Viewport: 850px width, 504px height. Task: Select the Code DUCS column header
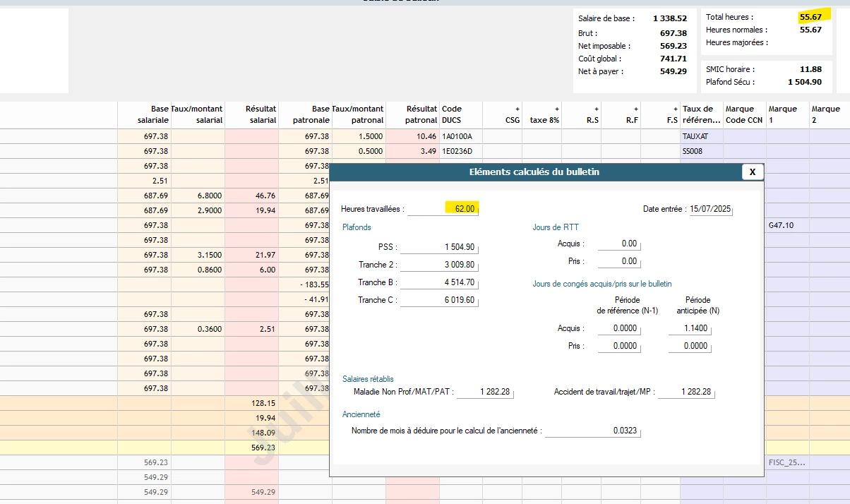click(x=460, y=114)
